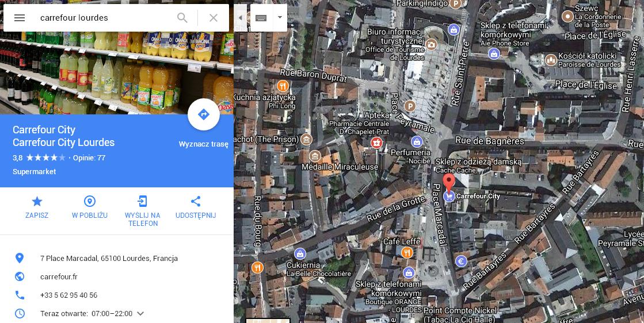Open the 'Opinie: 77' reviews link

(89, 158)
